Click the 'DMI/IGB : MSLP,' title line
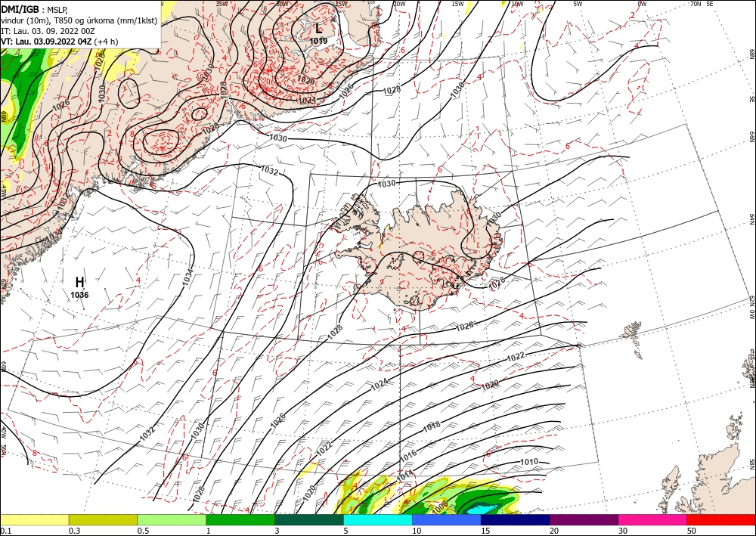This screenshot has height=536, width=756. tap(34, 8)
